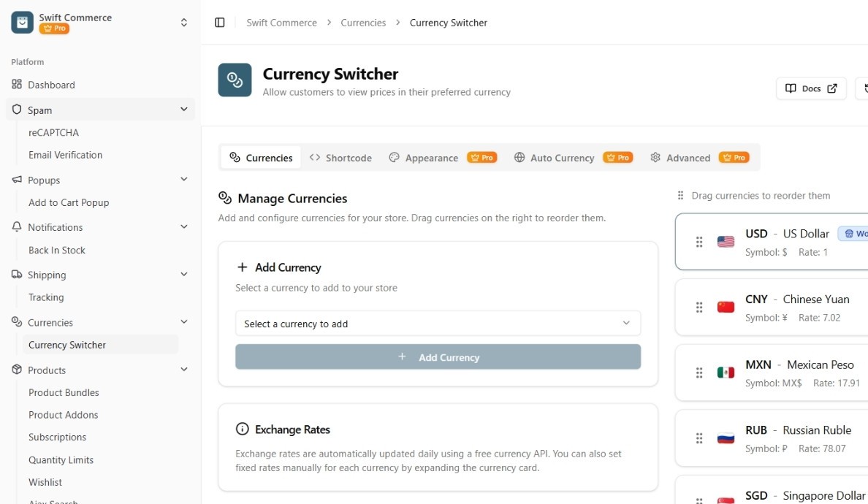Viewport: 868px width, 504px height.
Task: Toggle the sidebar panel icon
Action: [x=220, y=23]
